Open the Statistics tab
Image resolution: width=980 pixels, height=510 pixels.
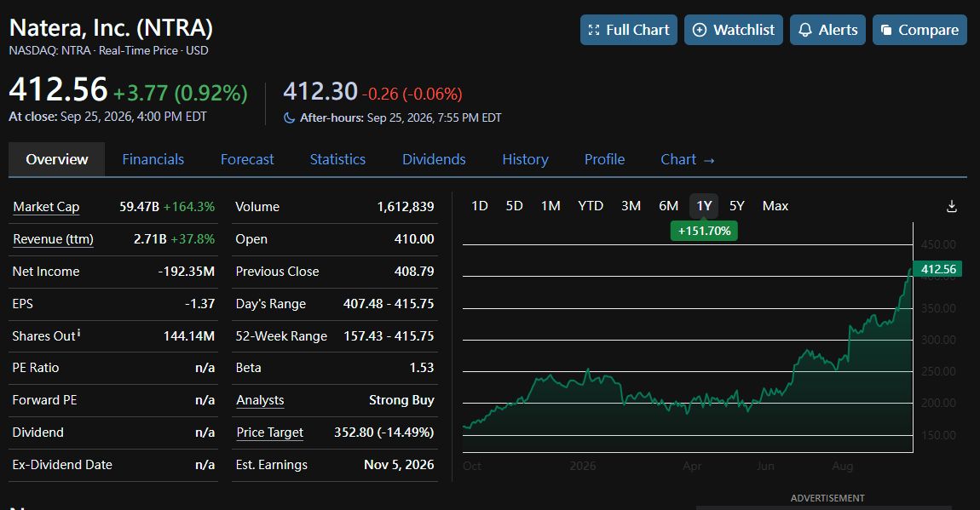pyautogui.click(x=337, y=159)
